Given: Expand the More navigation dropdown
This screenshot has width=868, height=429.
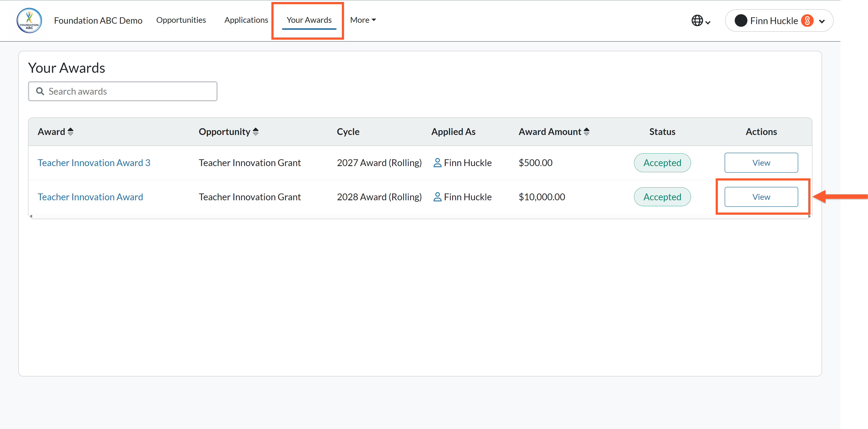Looking at the screenshot, I should (363, 20).
